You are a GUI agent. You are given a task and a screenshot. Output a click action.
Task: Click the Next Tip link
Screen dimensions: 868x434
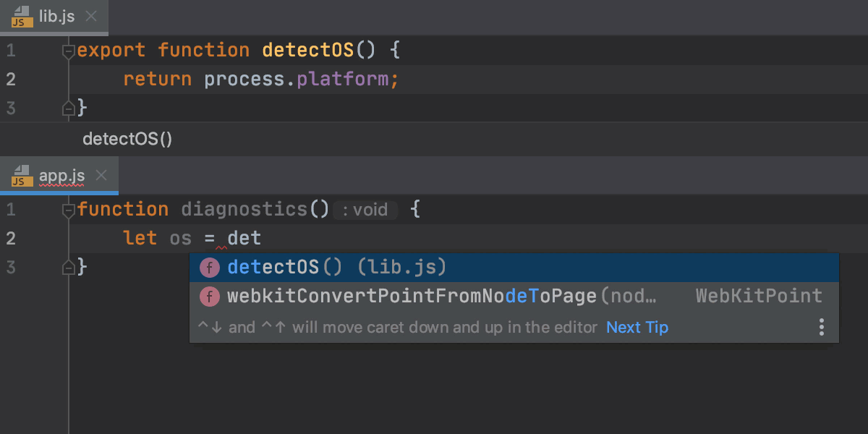[x=637, y=327]
